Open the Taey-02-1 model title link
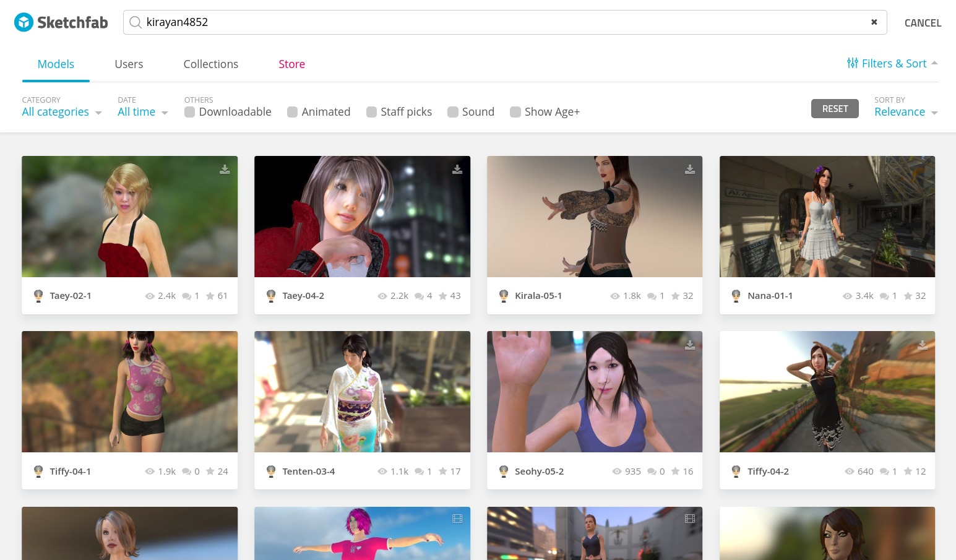 [x=71, y=296]
